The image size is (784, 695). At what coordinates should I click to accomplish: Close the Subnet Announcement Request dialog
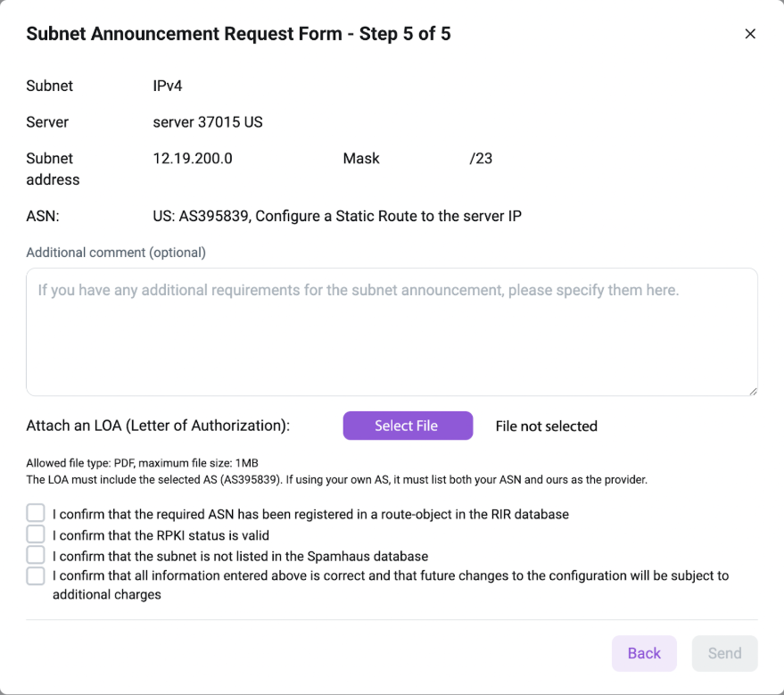click(750, 34)
